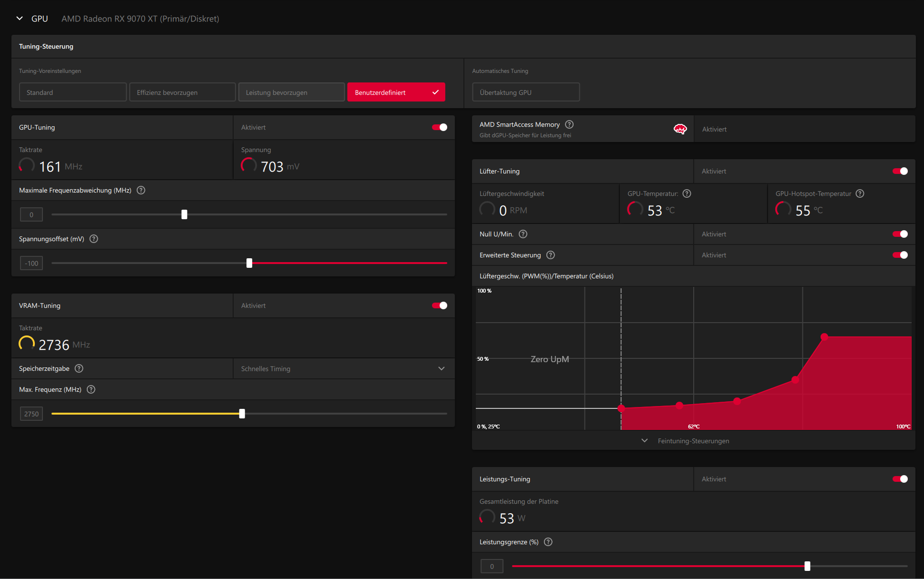Click the Spannungsoffset slider handle

249,263
